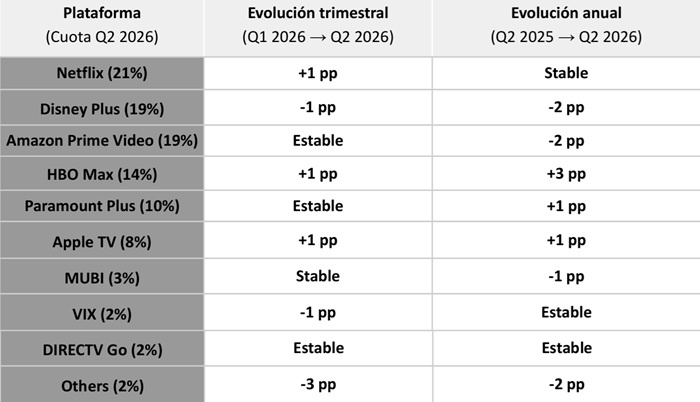
Task: Click the DIRECTV Go (2%) cell
Action: (x=102, y=348)
